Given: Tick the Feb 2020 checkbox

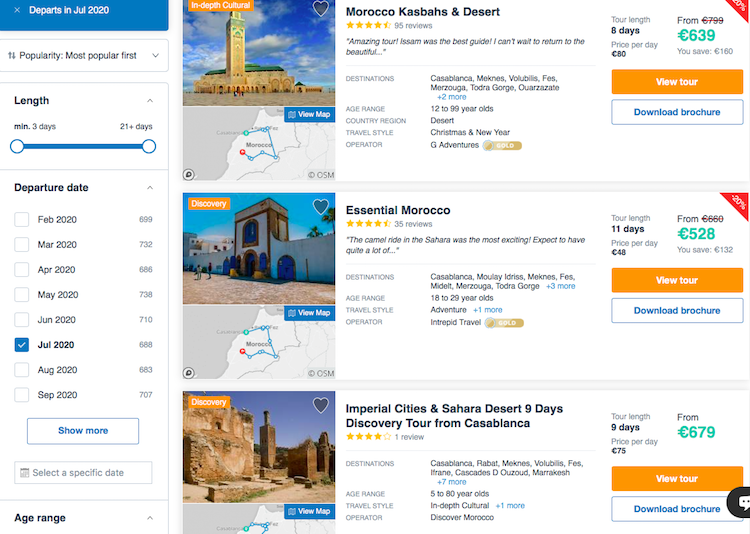Looking at the screenshot, I should tap(22, 220).
